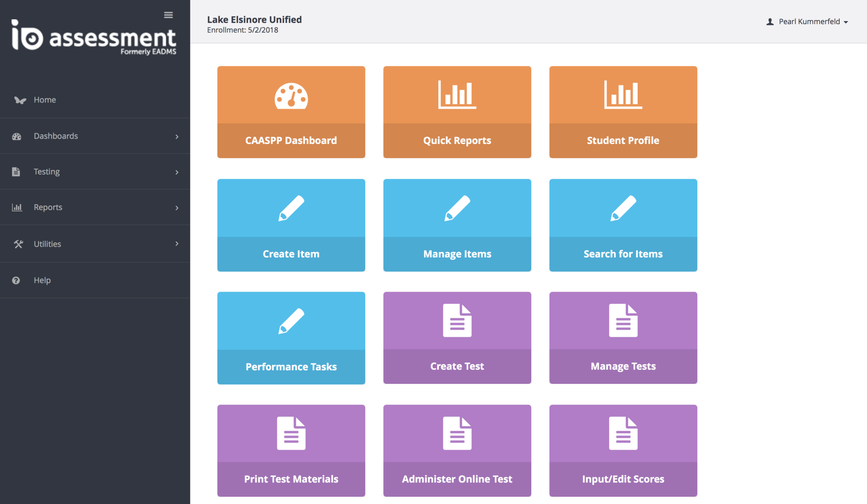Image resolution: width=867 pixels, height=504 pixels.
Task: Expand the Dashboards submenu chevron
Action: coord(177,137)
